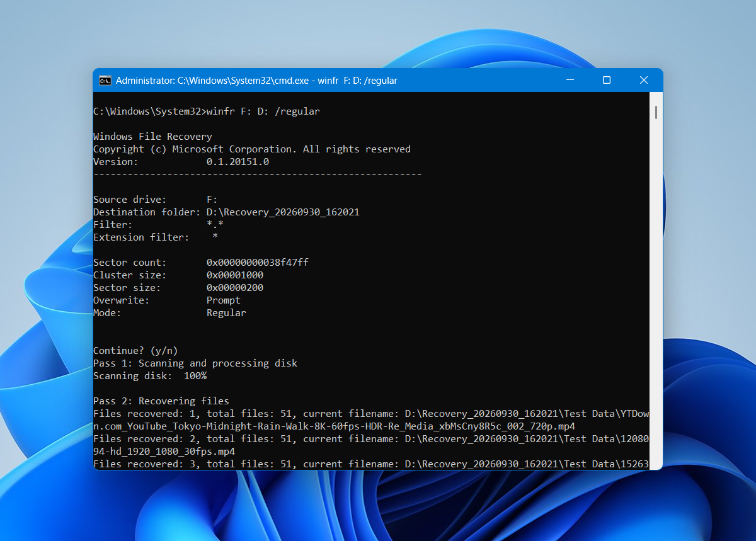Click the 'Scanning disk: 100%' line

pyautogui.click(x=150, y=376)
